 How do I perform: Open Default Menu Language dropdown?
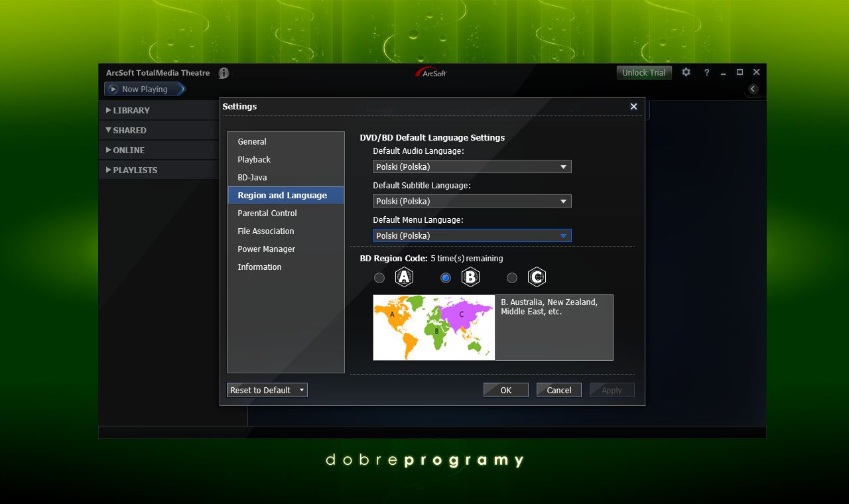click(x=472, y=235)
